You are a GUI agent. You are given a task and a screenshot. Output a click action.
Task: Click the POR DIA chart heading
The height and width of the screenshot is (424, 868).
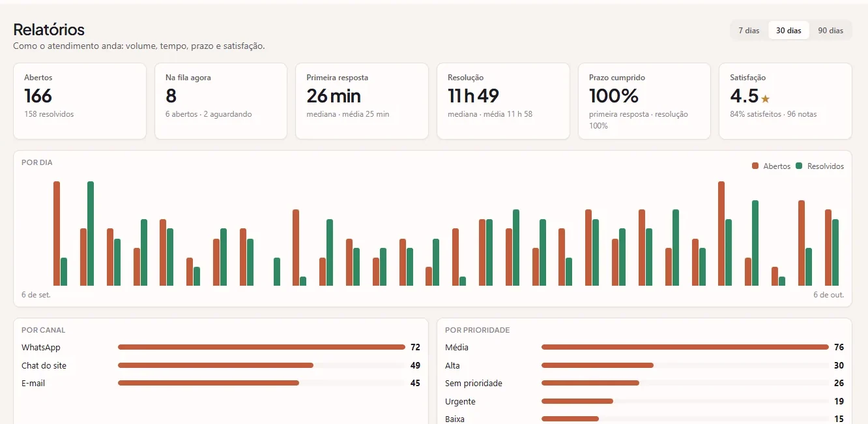37,162
